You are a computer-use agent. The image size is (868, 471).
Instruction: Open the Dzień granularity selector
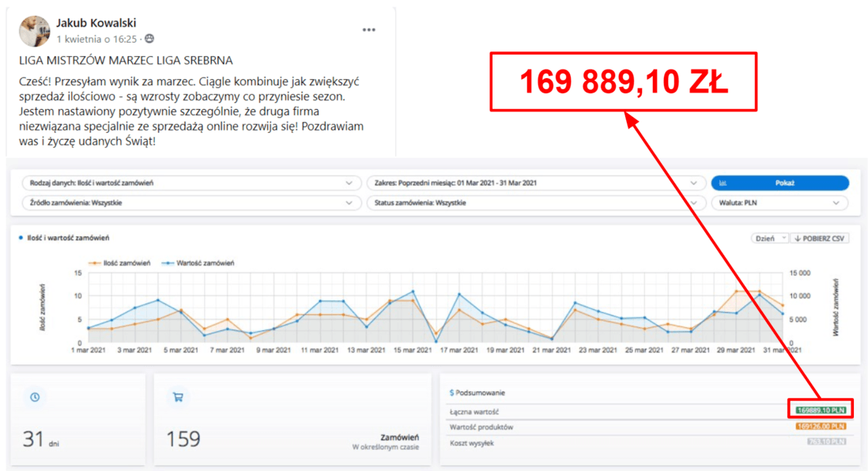769,238
